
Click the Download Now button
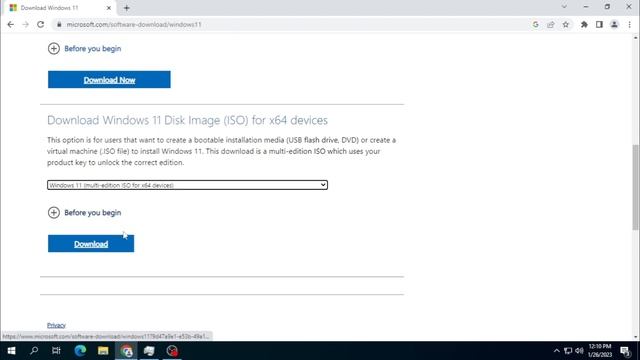[109, 80]
